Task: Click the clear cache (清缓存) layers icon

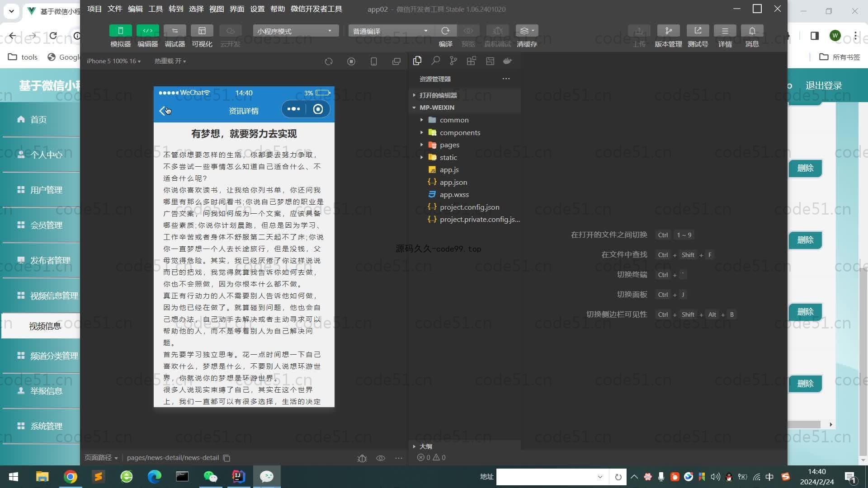Action: point(527,31)
